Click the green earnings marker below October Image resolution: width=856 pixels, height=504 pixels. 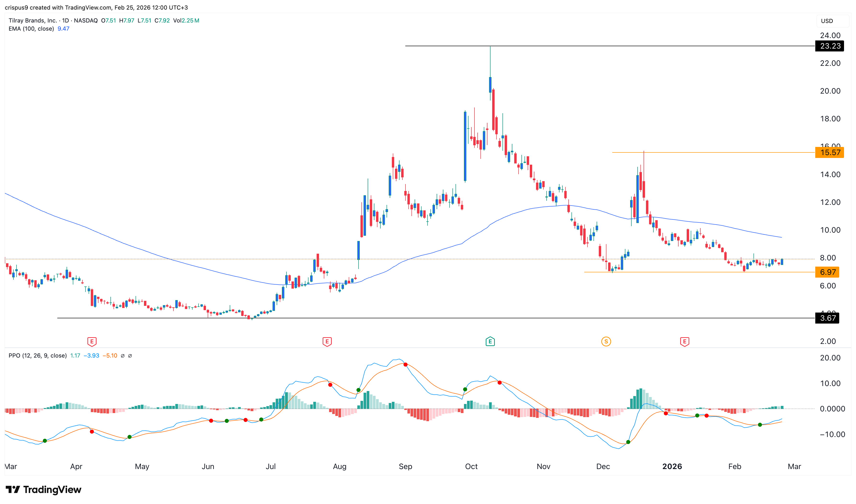coord(490,341)
